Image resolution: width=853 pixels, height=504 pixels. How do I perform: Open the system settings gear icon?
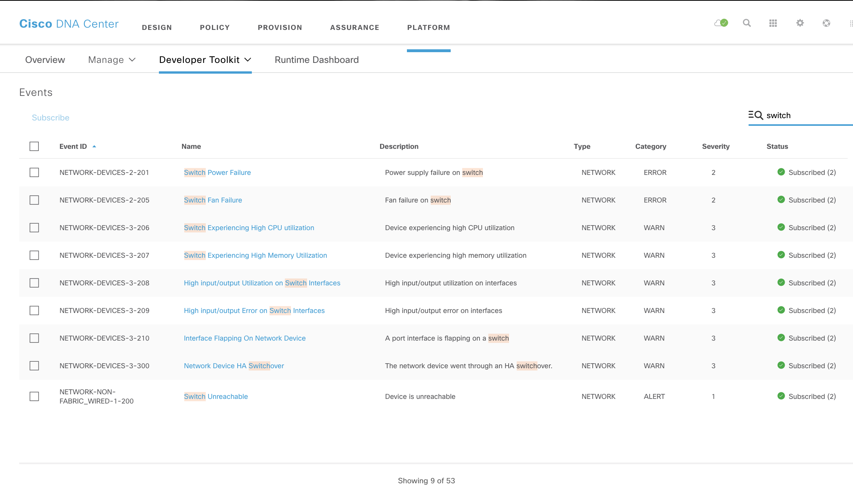[800, 23]
